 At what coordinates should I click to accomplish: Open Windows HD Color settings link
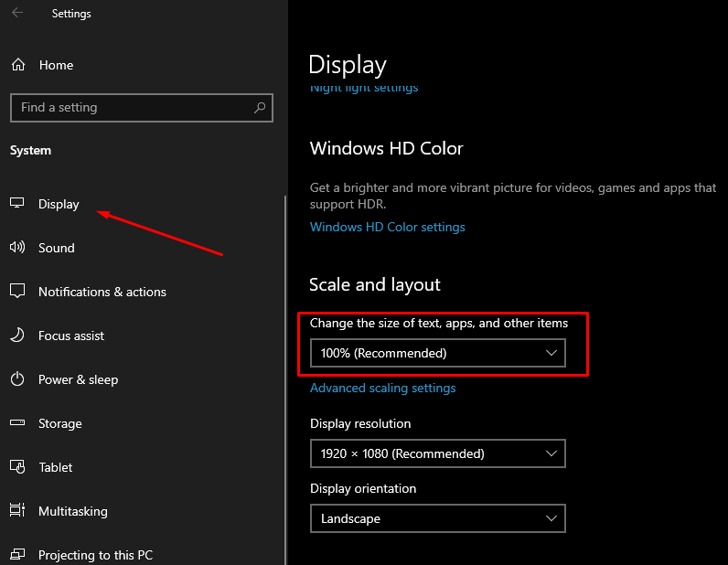click(387, 227)
